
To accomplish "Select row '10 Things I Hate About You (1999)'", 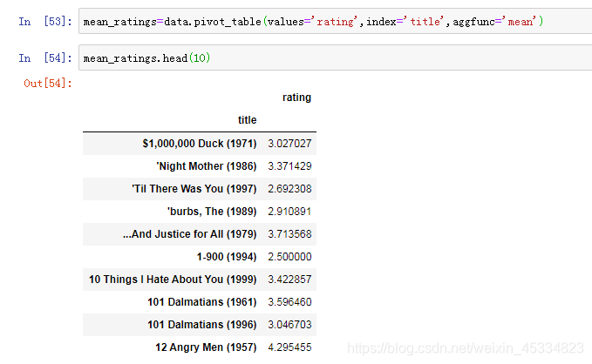I will (200, 280).
